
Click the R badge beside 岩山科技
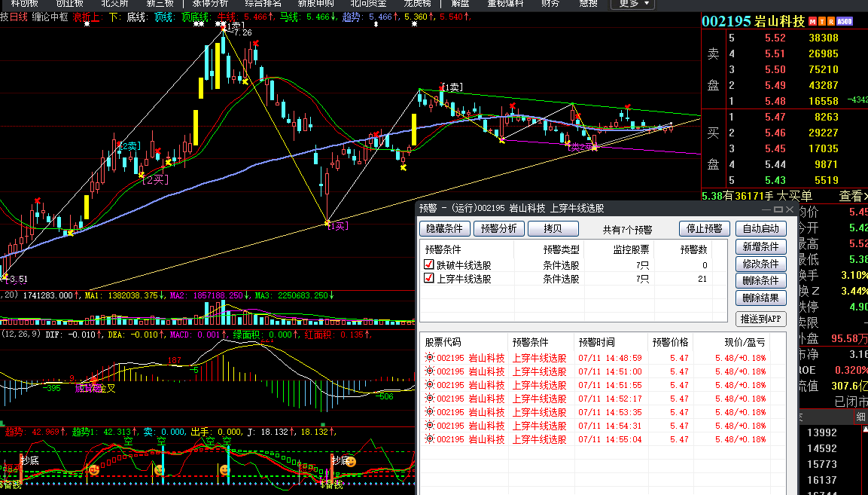point(830,22)
